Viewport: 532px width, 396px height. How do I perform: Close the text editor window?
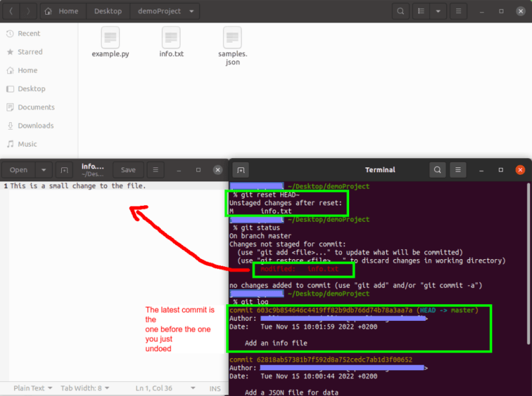pyautogui.click(x=218, y=170)
